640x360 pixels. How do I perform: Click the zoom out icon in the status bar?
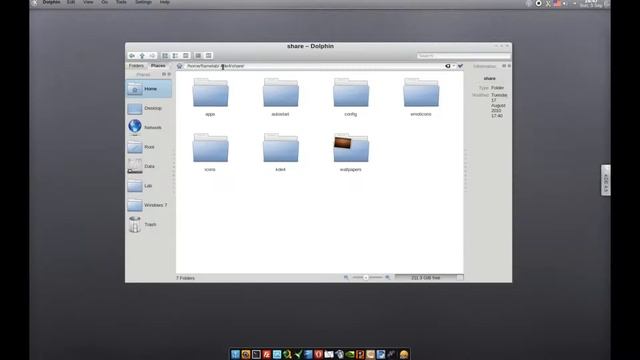click(x=346, y=278)
